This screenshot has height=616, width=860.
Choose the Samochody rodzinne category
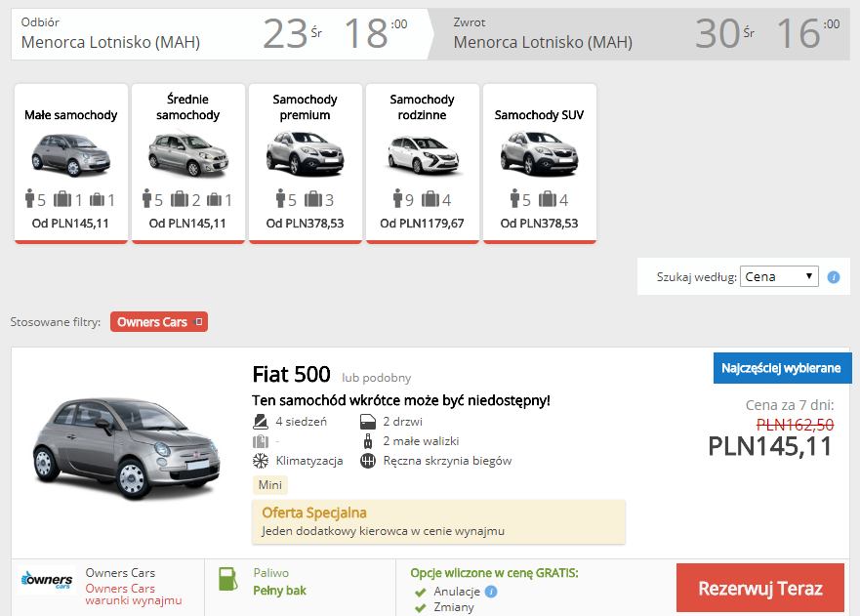point(422,163)
